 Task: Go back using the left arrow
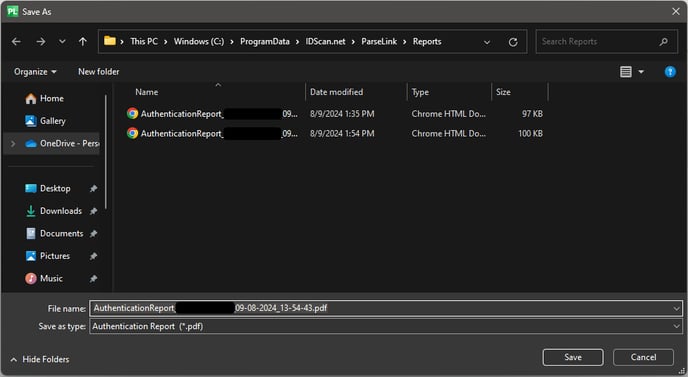pyautogui.click(x=16, y=42)
